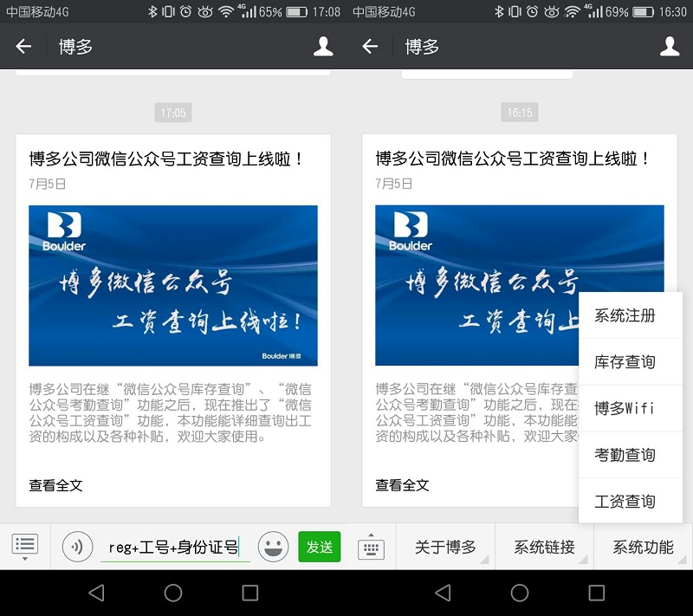Open the emoji smiley picker

pos(273,547)
